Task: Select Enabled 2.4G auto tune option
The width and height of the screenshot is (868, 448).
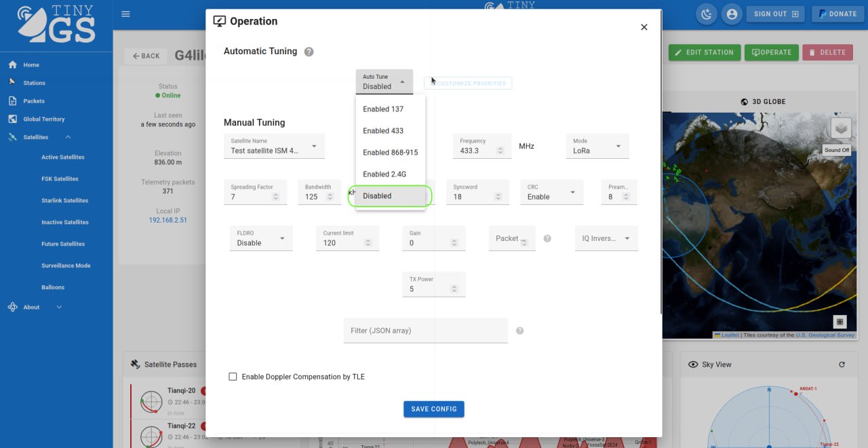Action: (x=391, y=174)
